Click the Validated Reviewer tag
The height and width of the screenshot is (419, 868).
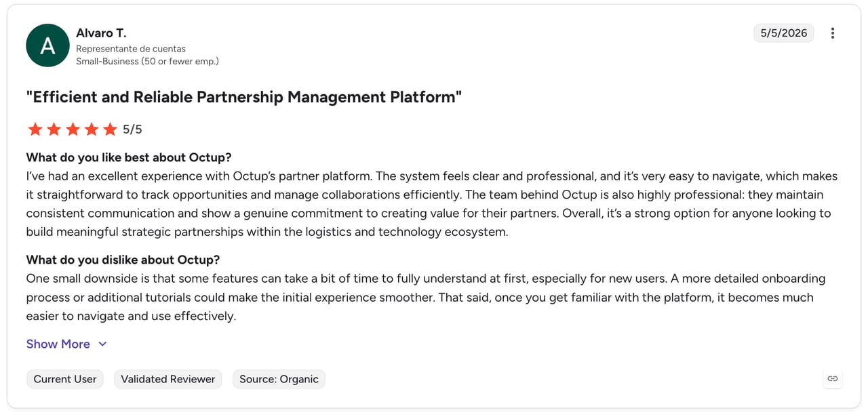168,379
